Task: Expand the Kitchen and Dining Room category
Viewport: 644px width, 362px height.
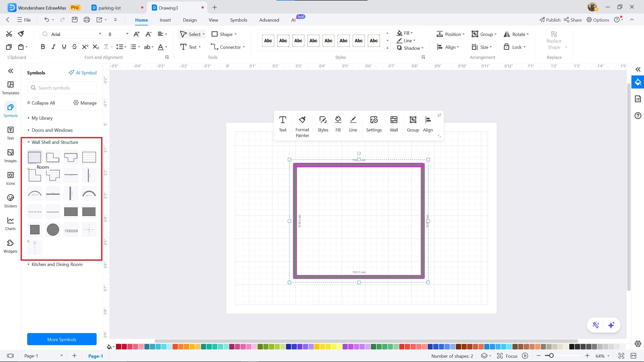Action: [57, 264]
